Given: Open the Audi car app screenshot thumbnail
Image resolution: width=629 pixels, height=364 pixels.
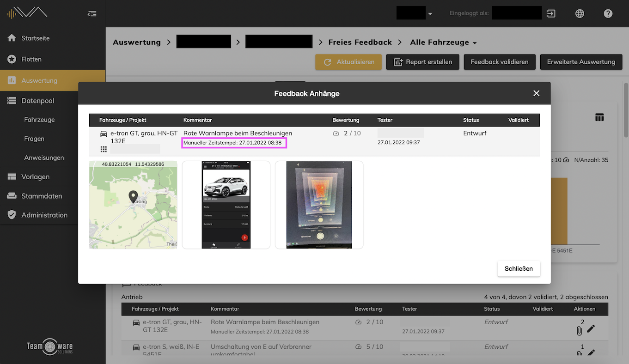Looking at the screenshot, I should pos(226,205).
